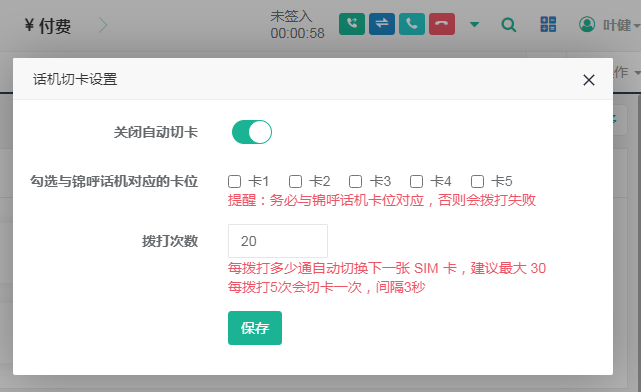Viewport: 641px width, 392px height.
Task: Click the red hang-up phone icon
Action: click(442, 24)
